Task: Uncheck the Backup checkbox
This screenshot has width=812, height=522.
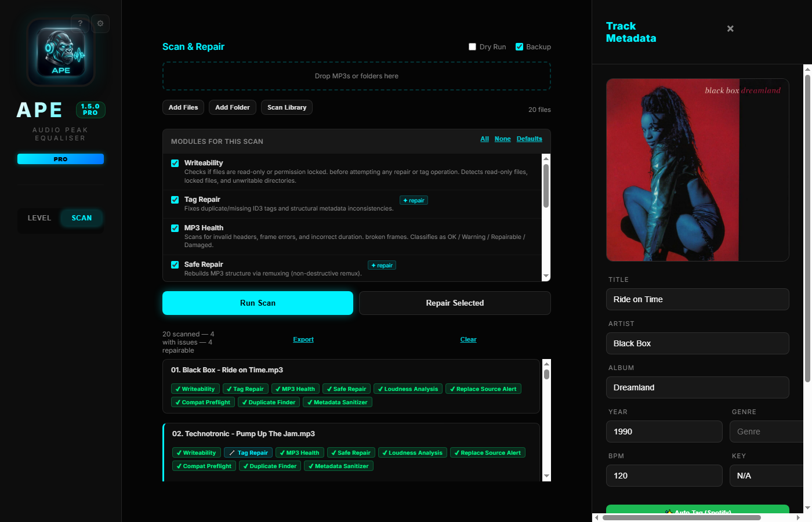Action: (x=519, y=47)
